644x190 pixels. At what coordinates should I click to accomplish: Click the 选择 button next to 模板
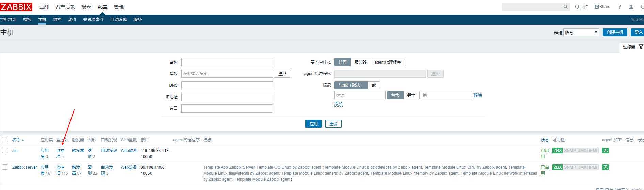(x=282, y=74)
